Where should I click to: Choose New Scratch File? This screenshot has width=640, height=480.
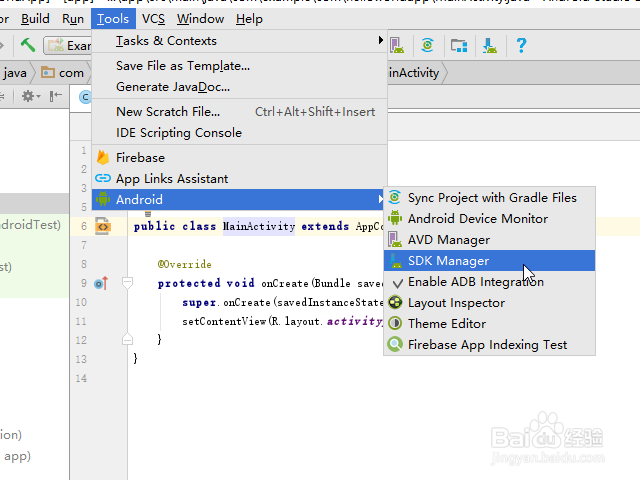(x=239, y=112)
